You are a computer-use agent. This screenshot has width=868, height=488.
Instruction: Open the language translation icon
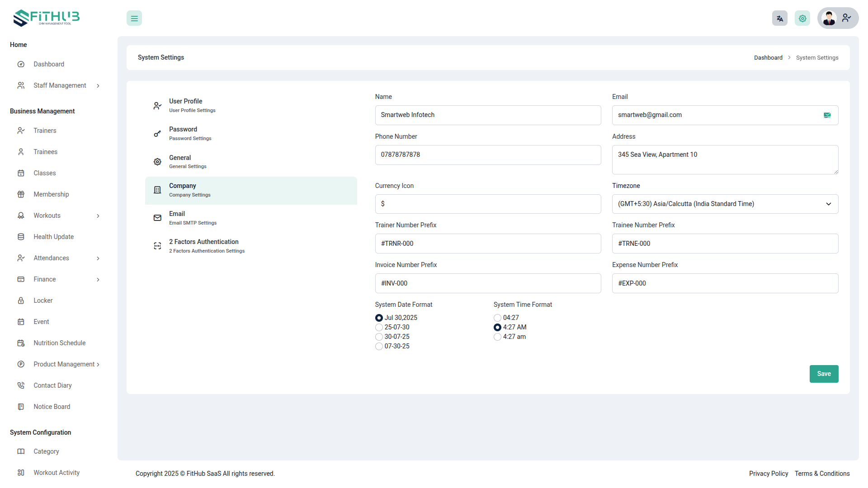[x=779, y=19]
